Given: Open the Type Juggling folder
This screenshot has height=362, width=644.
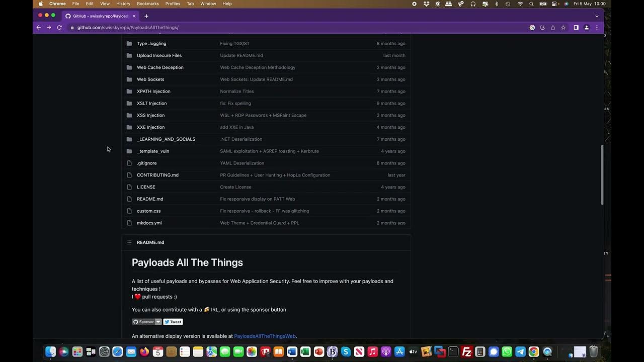Looking at the screenshot, I should point(151,44).
